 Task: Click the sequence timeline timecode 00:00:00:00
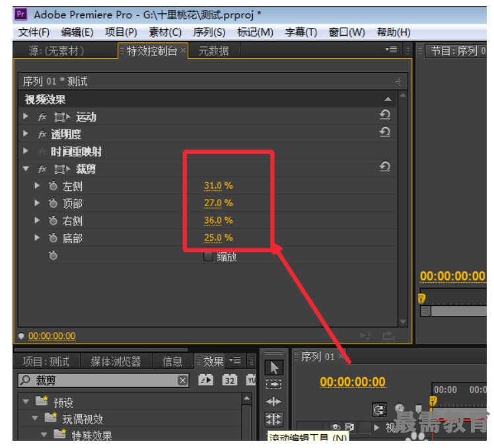(353, 382)
